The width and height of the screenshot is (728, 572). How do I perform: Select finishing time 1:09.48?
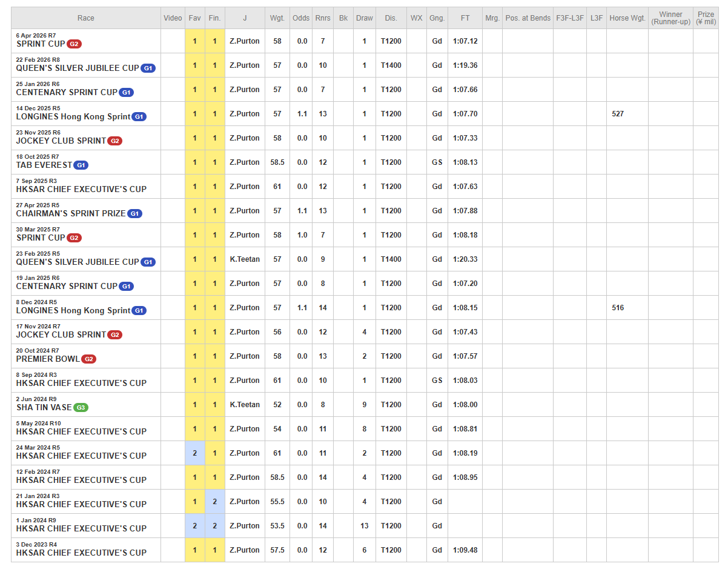click(465, 550)
